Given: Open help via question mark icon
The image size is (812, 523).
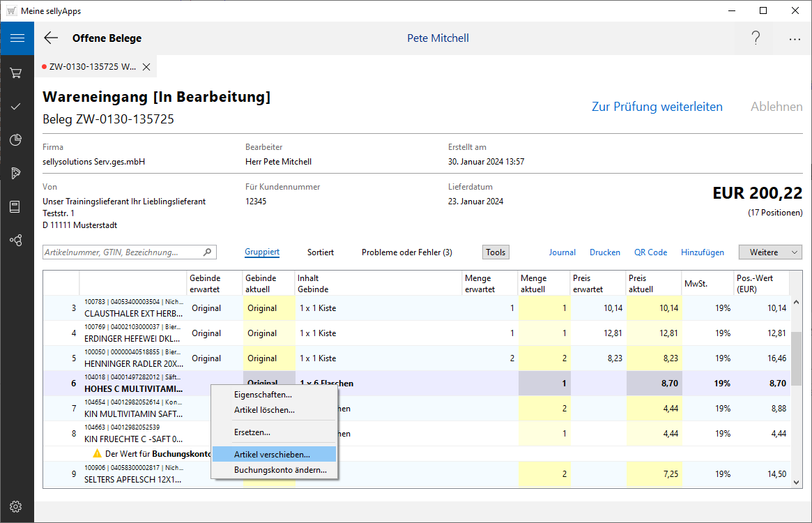Looking at the screenshot, I should [x=756, y=38].
